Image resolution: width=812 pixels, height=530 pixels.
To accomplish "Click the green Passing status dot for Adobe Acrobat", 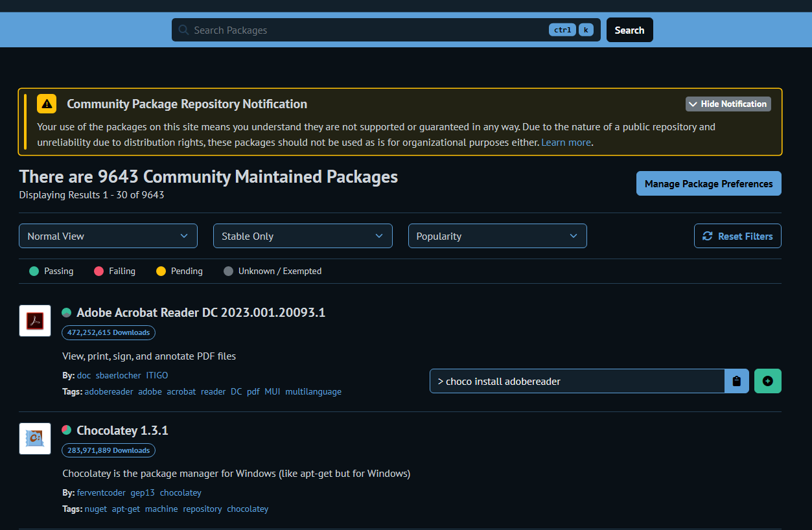I will [x=66, y=312].
